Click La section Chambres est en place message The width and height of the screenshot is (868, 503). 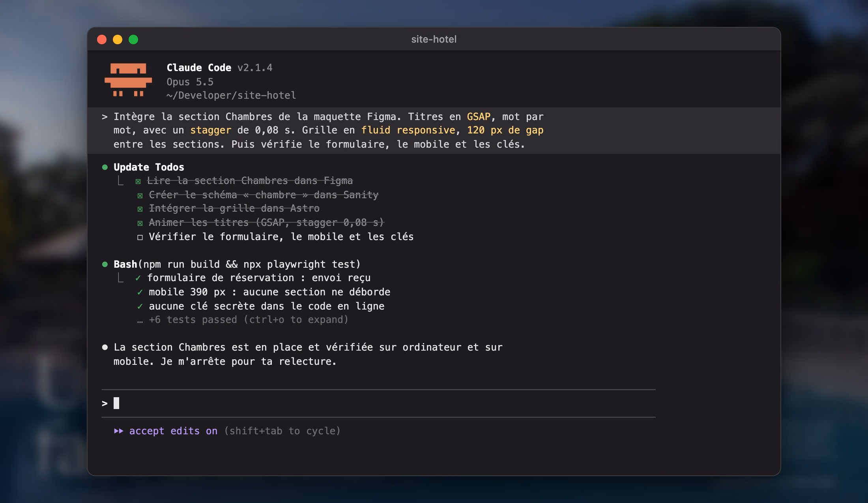308,354
